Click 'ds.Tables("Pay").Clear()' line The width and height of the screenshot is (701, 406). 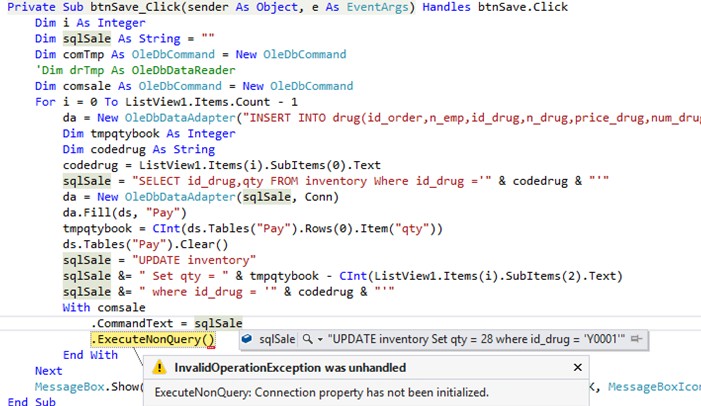click(145, 245)
